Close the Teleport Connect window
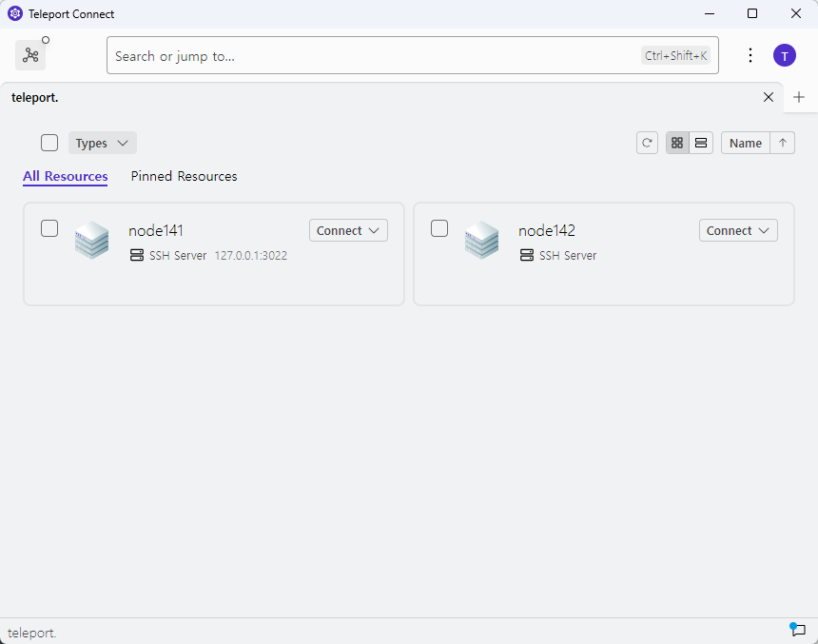The width and height of the screenshot is (818, 644). coord(795,13)
